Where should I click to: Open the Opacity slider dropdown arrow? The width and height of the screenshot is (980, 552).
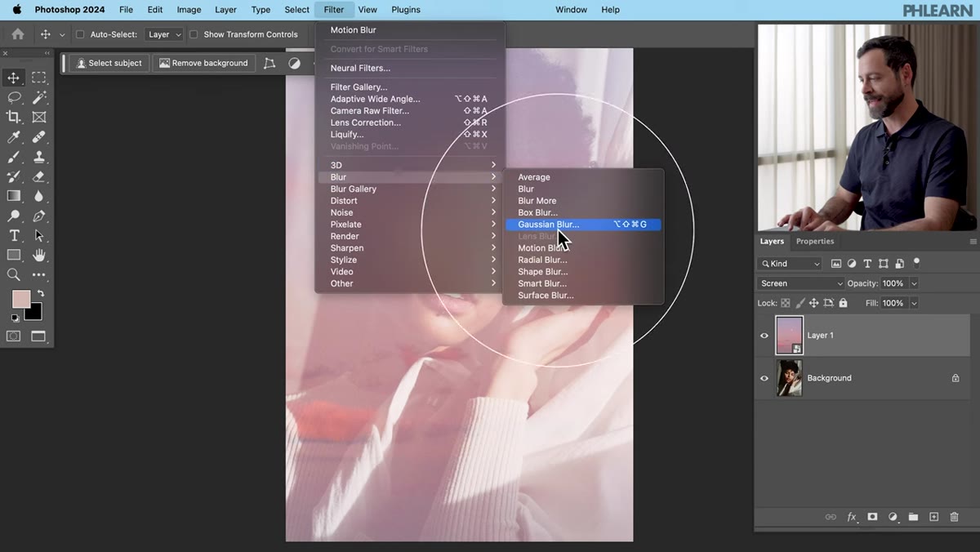tap(914, 283)
